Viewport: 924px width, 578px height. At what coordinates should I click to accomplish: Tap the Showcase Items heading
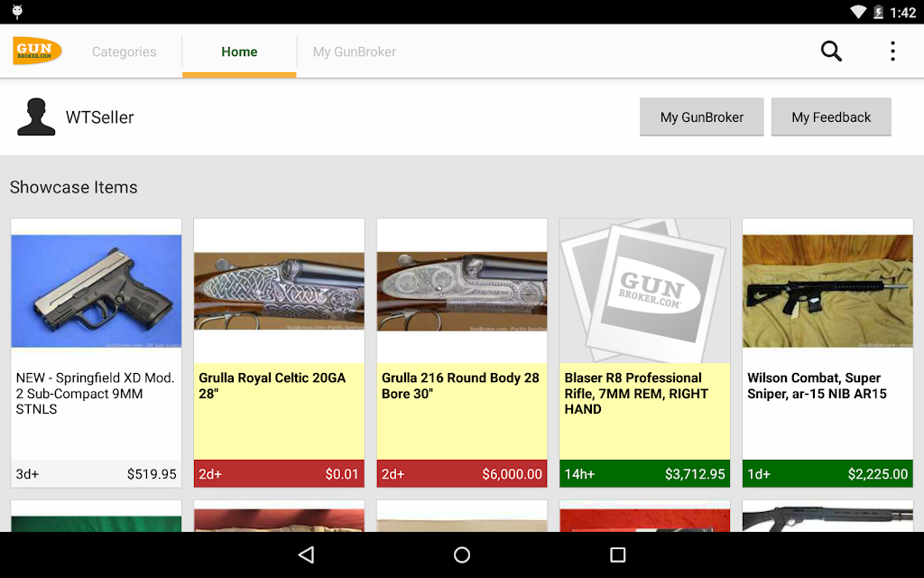coord(74,187)
